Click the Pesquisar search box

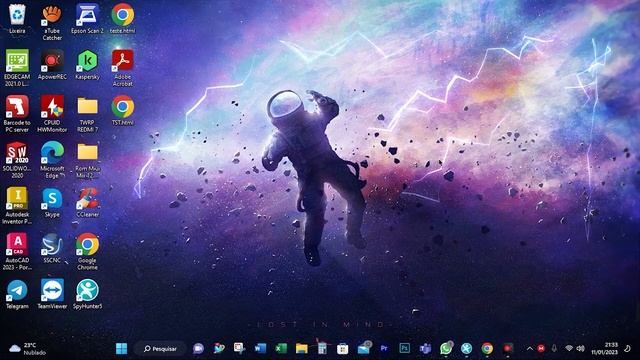coord(160,349)
